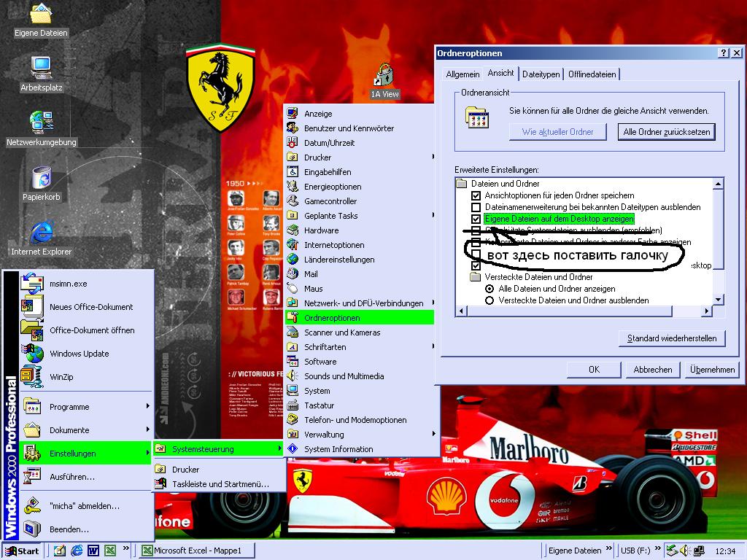Select Ausführen… from the Start menu
Screen dimensions: 747x560
click(x=87, y=477)
